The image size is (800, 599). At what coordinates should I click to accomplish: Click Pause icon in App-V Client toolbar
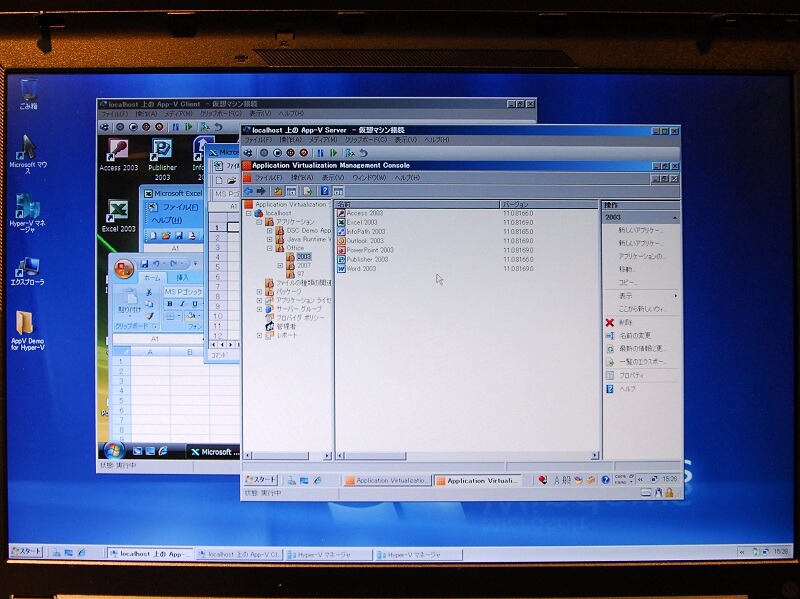click(x=176, y=127)
